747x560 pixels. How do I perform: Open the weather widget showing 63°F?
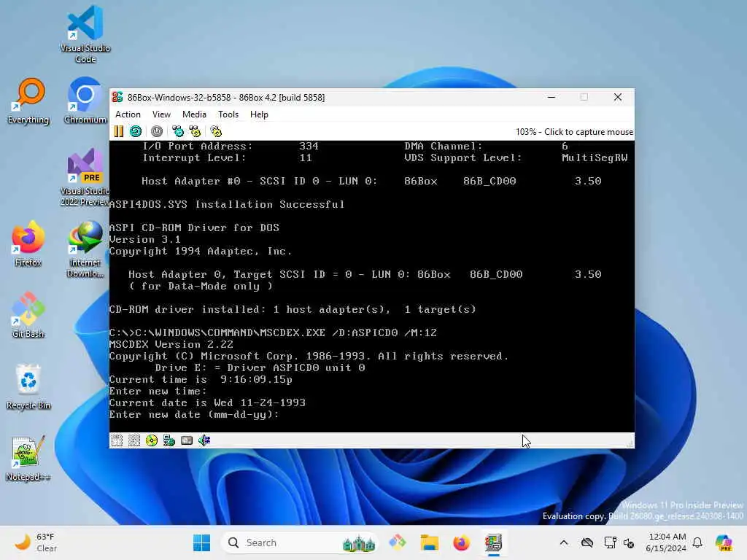(x=36, y=542)
